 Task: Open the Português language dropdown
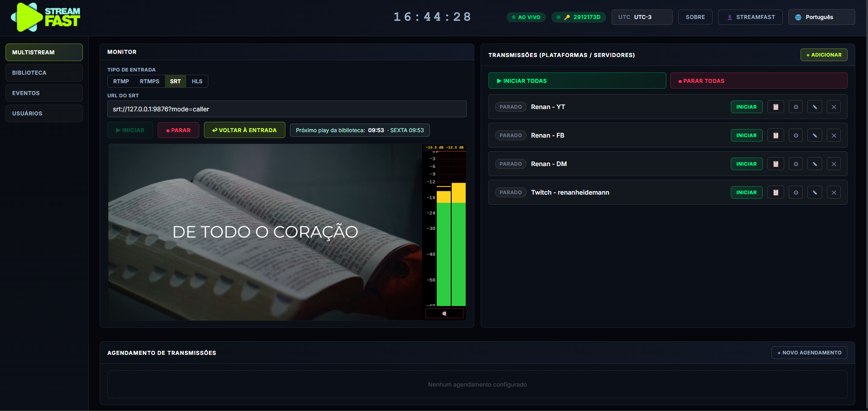coord(821,17)
